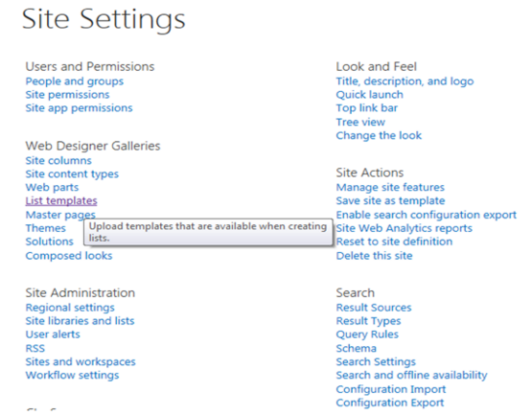Open the Web parts gallery
Viewport: 532px width, 415px height.
click(52, 187)
